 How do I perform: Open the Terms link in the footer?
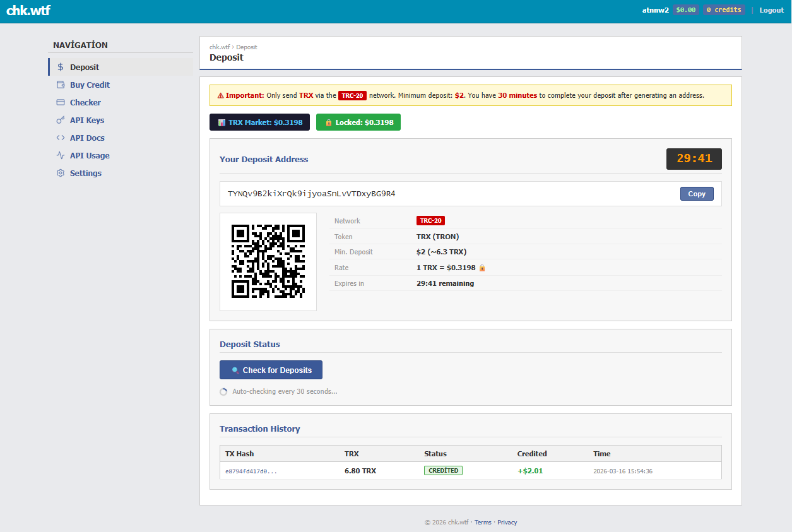483,523
